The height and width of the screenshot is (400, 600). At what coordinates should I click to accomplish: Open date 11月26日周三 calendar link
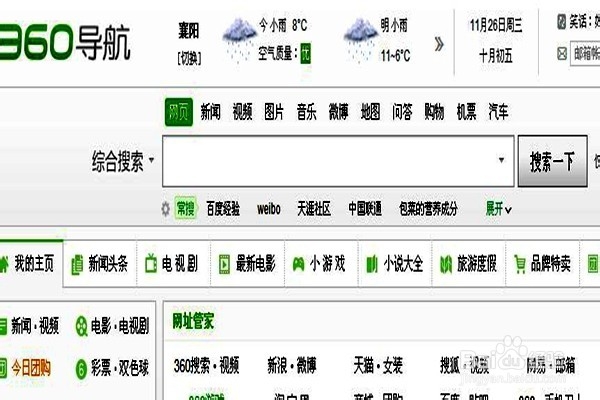pyautogui.click(x=496, y=26)
